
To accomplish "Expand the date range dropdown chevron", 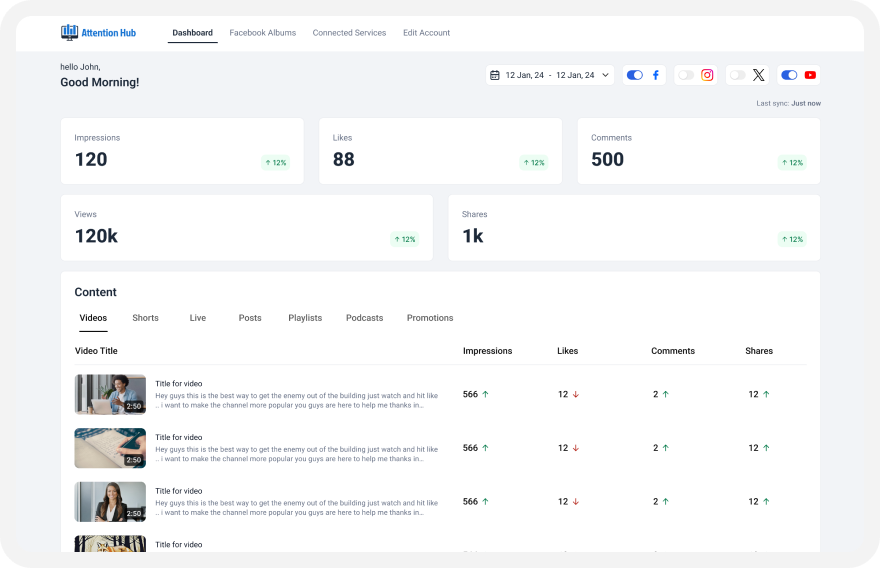I will tap(605, 75).
